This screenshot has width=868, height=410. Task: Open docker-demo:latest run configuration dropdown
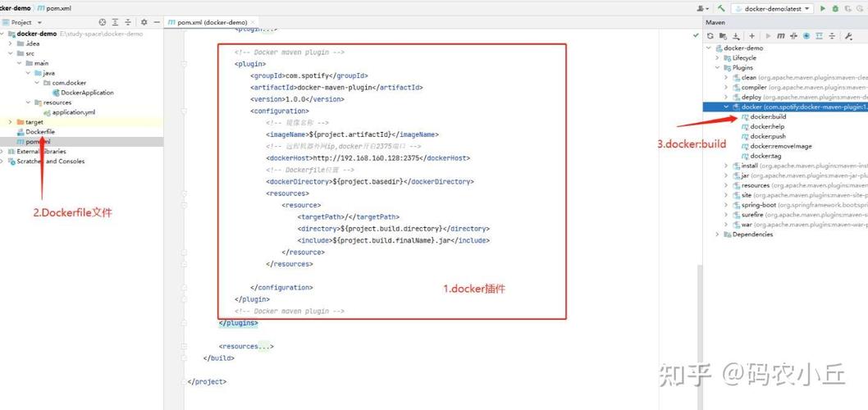coord(772,8)
